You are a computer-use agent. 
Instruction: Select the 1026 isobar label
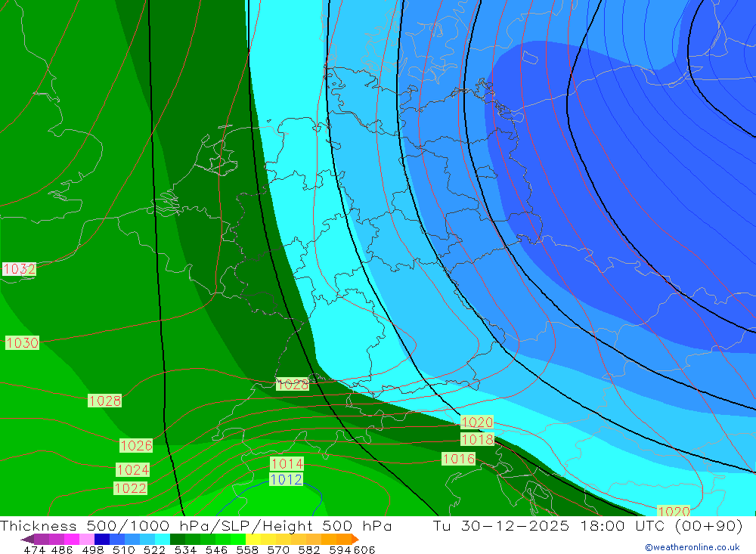point(136,445)
